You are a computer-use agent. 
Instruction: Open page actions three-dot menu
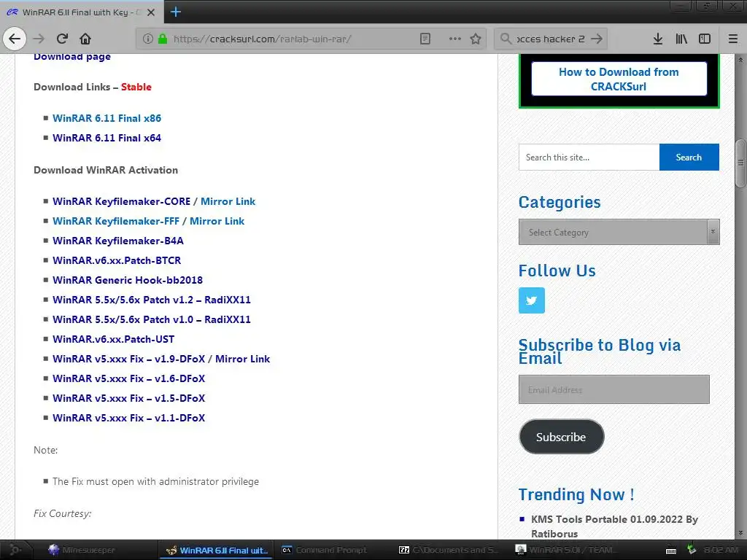(455, 39)
